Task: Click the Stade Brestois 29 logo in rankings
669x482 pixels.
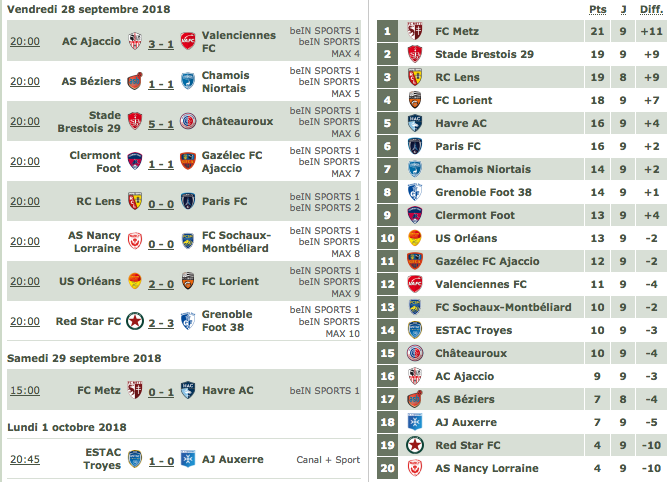Action: pos(415,54)
